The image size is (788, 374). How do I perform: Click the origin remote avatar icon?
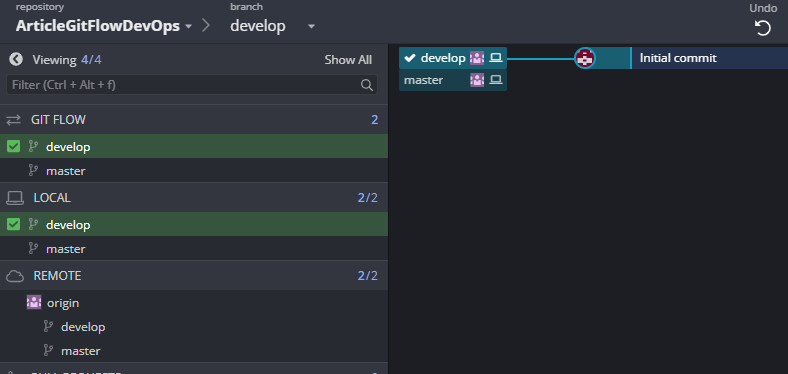pyautogui.click(x=34, y=303)
